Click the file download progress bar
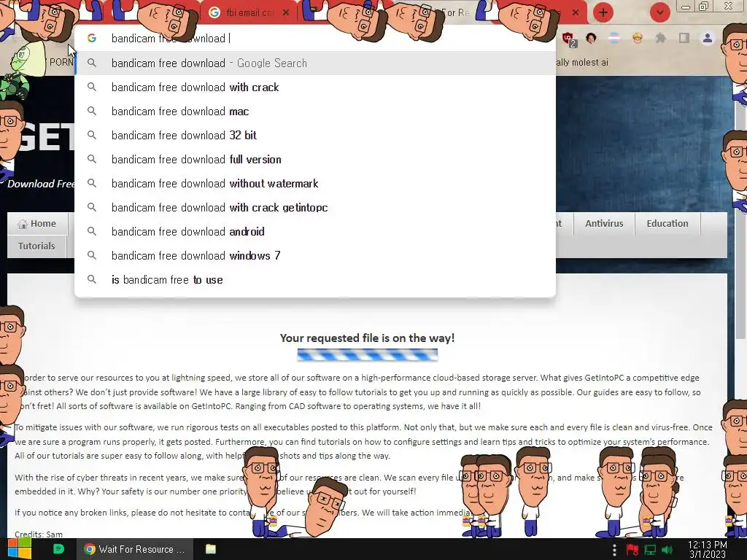Screen dimensions: 747x560 368,355
